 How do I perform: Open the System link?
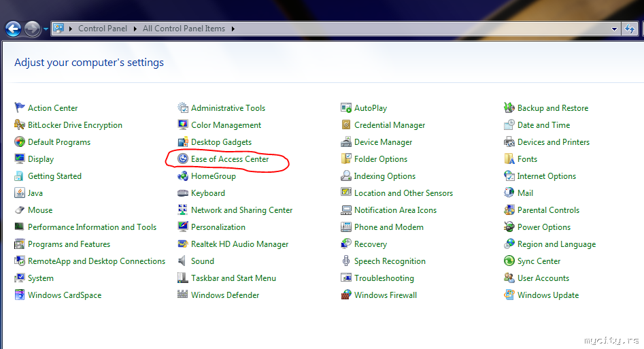41,278
